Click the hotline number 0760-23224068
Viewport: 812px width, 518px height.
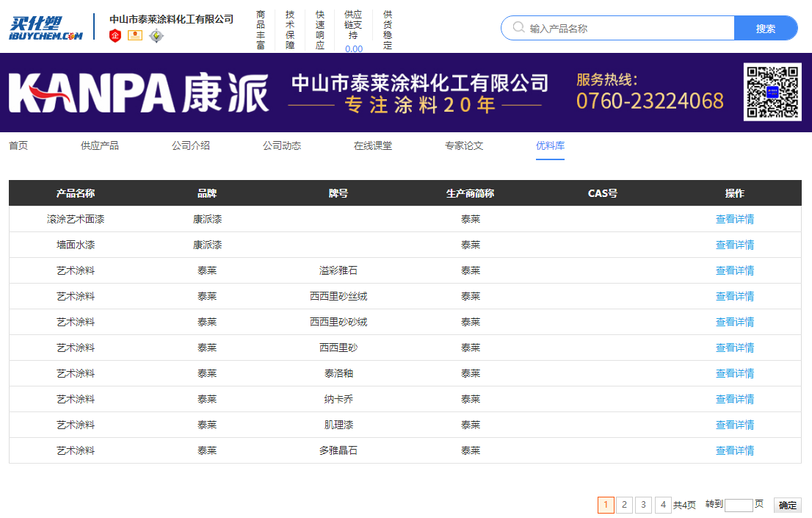coord(650,101)
